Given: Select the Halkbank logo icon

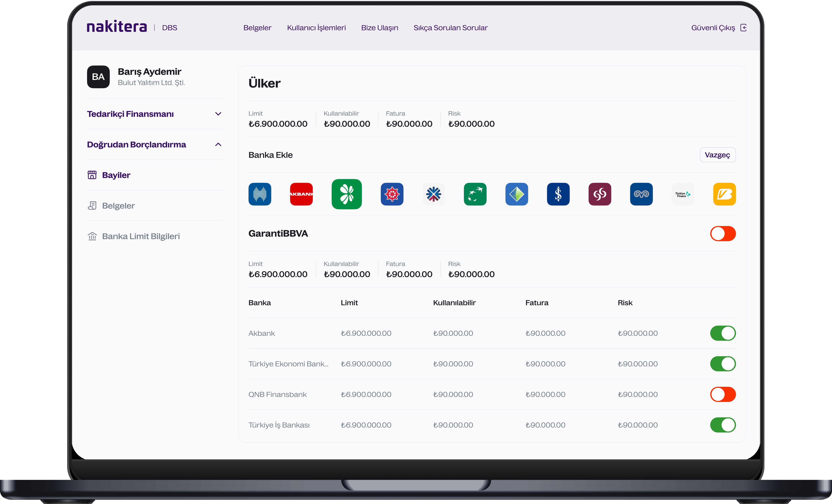Looking at the screenshot, I should [260, 194].
